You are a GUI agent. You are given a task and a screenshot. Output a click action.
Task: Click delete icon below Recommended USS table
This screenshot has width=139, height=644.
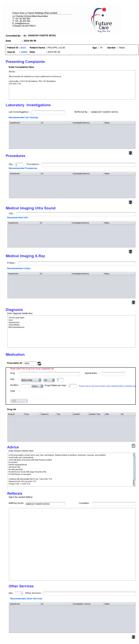pos(130,251)
